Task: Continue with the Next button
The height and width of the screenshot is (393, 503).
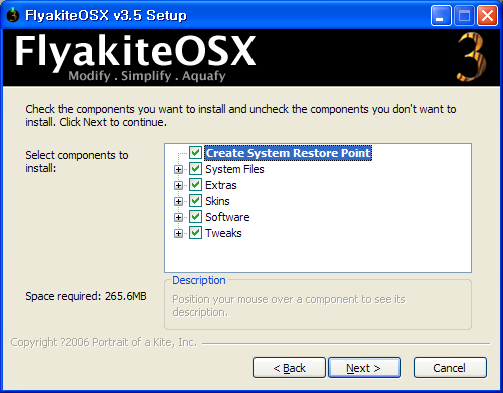Action: pos(364,368)
